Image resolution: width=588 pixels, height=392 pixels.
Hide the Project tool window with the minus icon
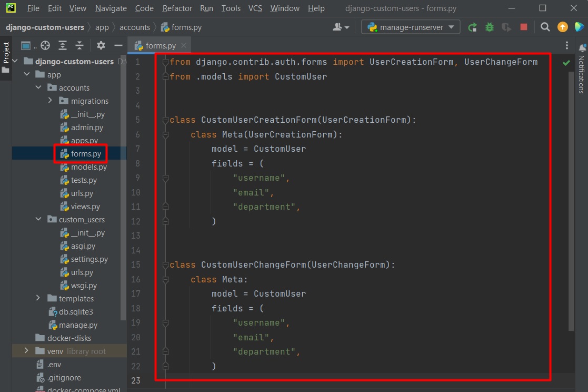pyautogui.click(x=118, y=45)
